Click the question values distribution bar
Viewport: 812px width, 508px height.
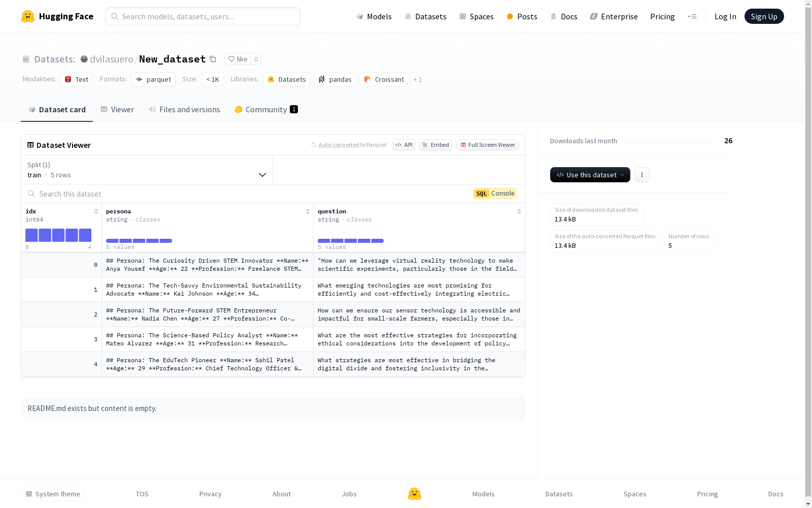(351, 241)
